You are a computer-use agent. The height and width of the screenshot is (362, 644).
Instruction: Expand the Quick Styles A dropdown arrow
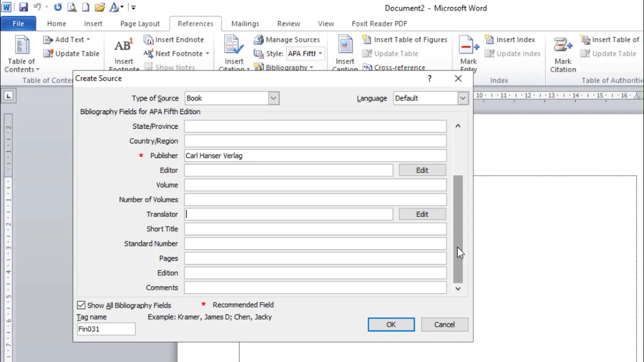(x=122, y=8)
